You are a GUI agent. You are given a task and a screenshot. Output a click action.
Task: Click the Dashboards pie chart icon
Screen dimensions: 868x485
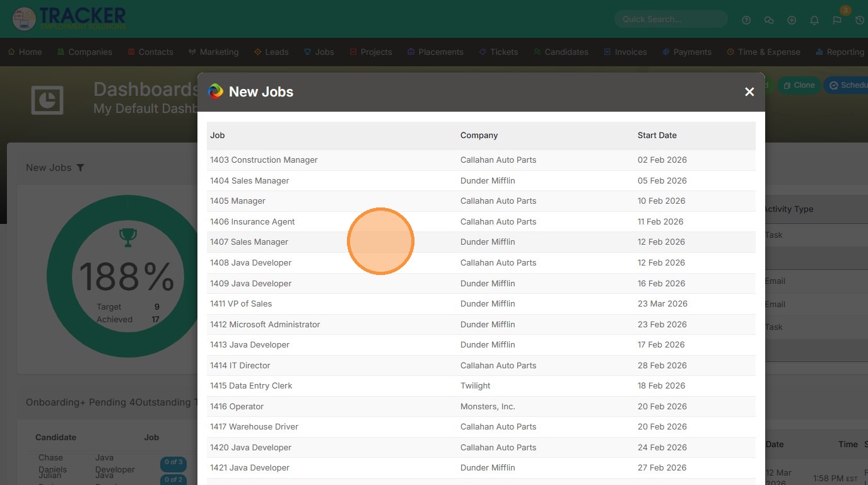pyautogui.click(x=47, y=100)
